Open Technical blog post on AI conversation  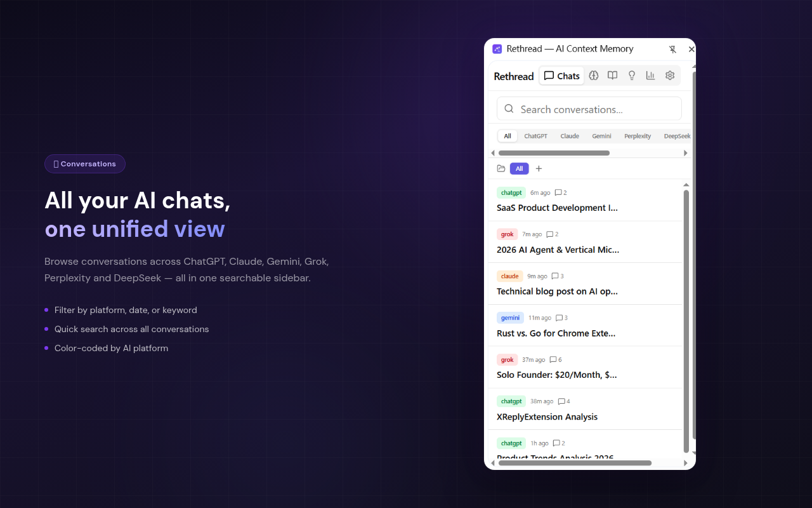click(x=585, y=284)
